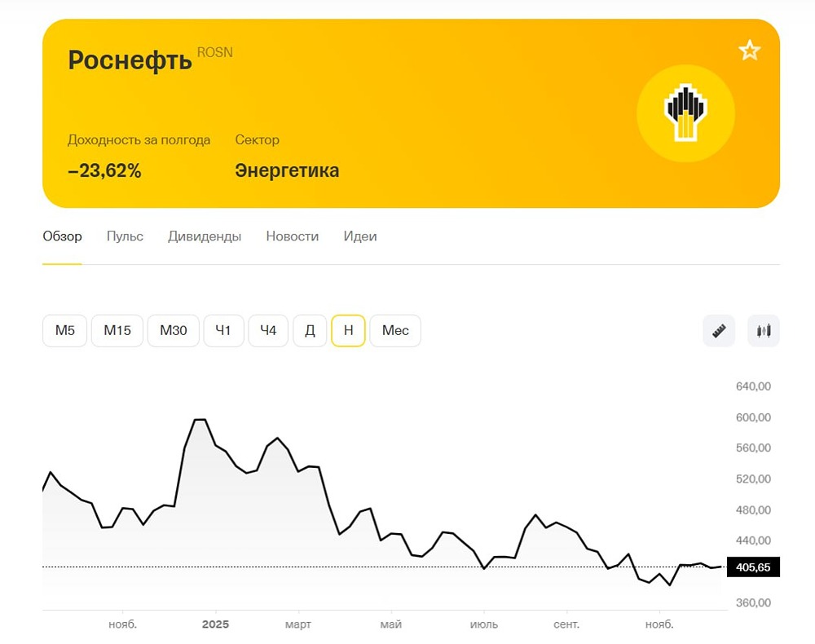Open the Идеи tab

(360, 236)
